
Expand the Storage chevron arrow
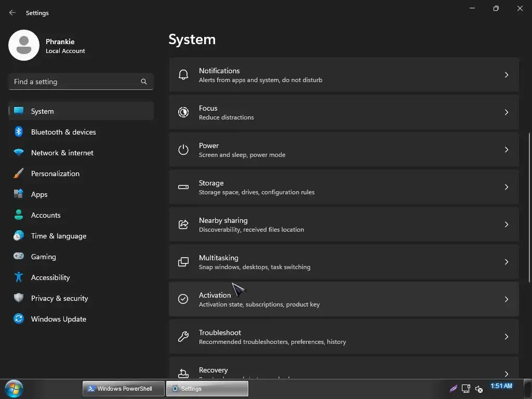(507, 187)
